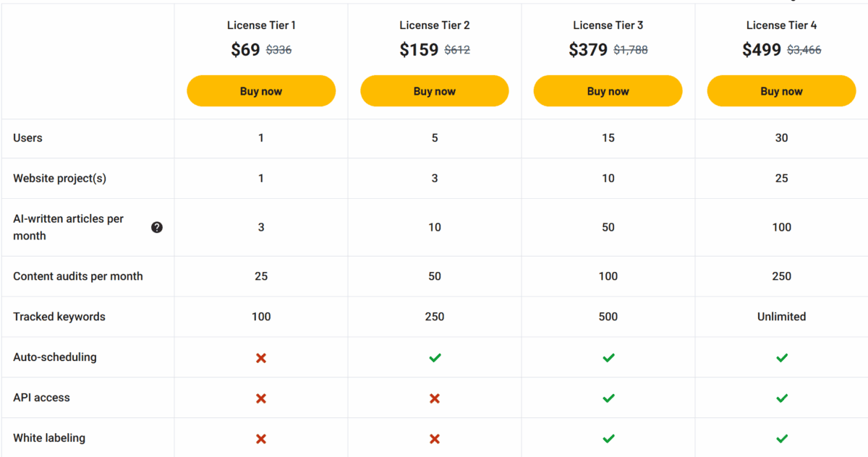Click the green check for API access in Tier 3
868x457 pixels.
click(608, 397)
